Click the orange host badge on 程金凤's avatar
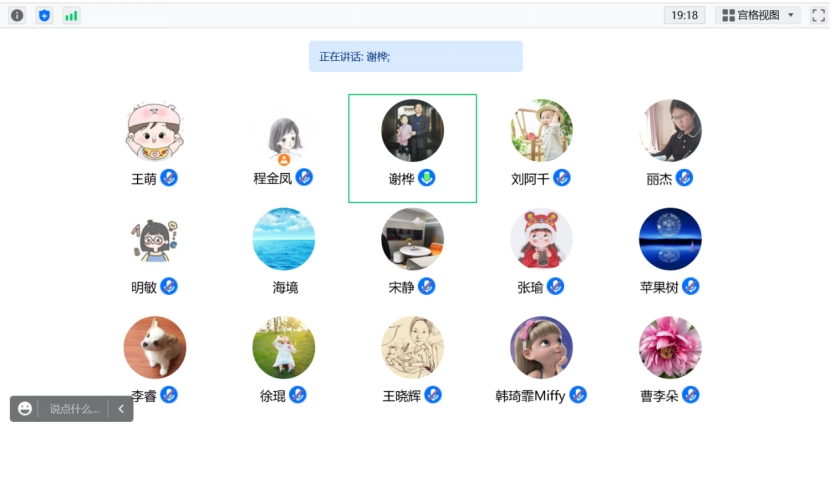Image resolution: width=830 pixels, height=489 pixels. click(x=284, y=159)
